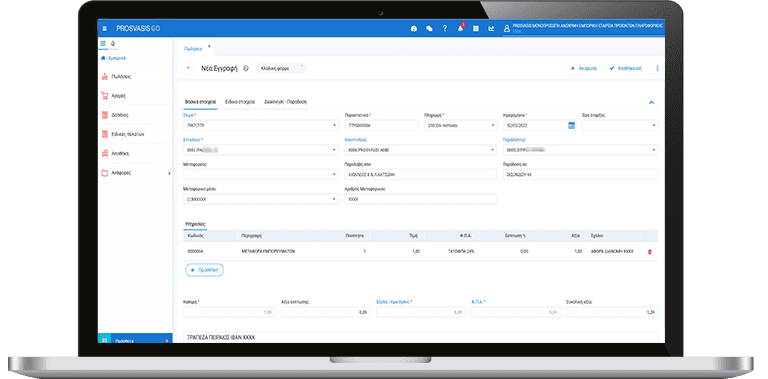Click the Πρόσθεση add row button

click(204, 270)
